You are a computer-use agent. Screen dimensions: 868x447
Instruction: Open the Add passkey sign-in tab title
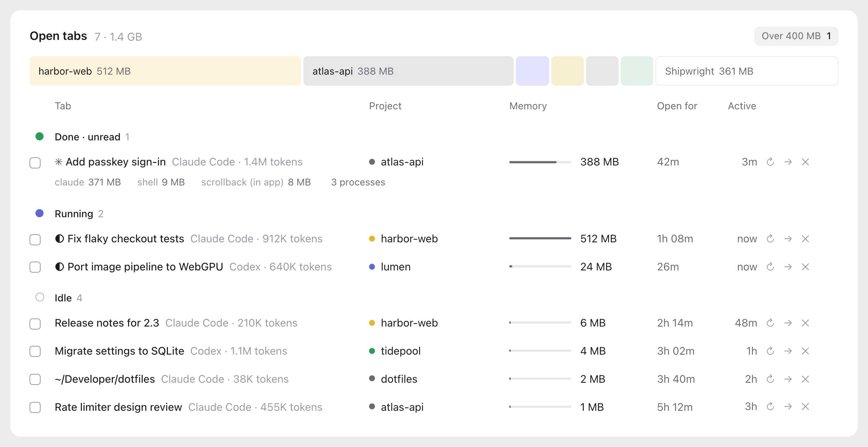116,162
